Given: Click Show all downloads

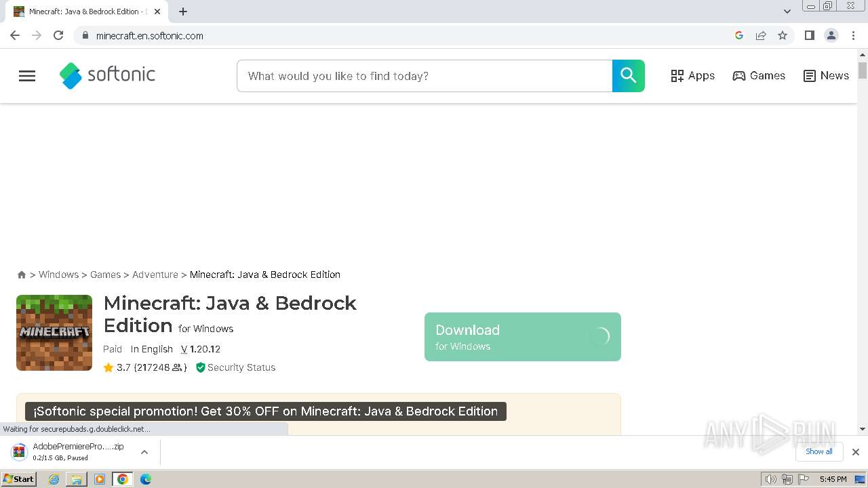Looking at the screenshot, I should tap(819, 451).
